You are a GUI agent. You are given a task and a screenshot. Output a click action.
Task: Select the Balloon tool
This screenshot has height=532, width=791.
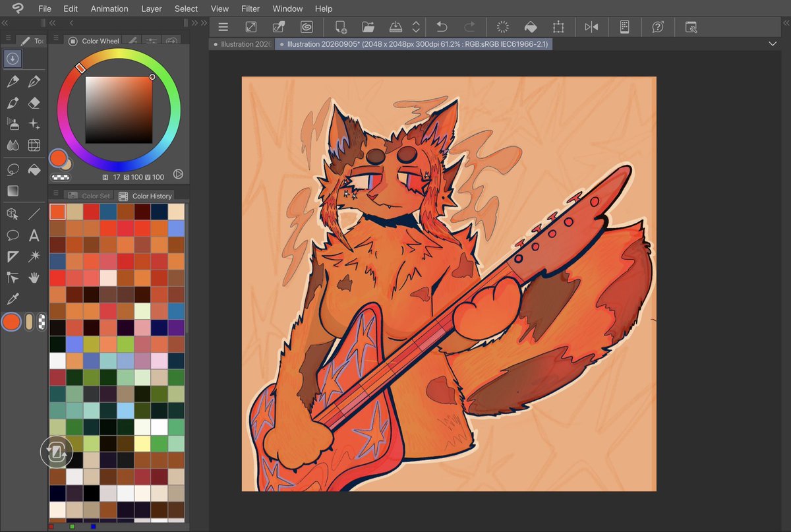(12, 235)
